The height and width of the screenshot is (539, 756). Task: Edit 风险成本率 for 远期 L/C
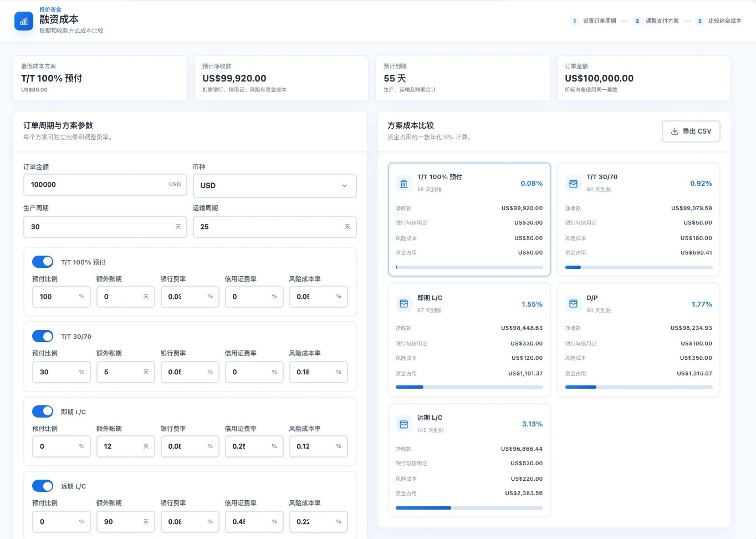pos(319,522)
